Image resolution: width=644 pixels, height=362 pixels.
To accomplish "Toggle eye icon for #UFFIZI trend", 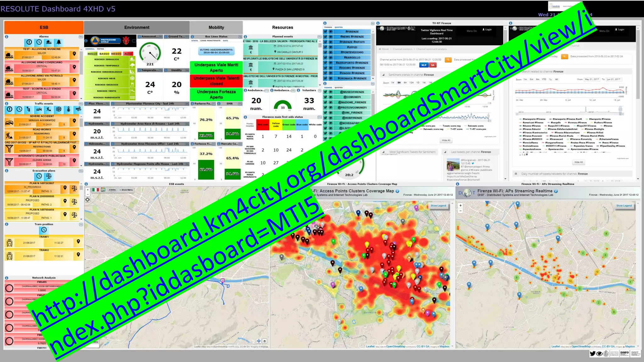I will coord(330,47).
